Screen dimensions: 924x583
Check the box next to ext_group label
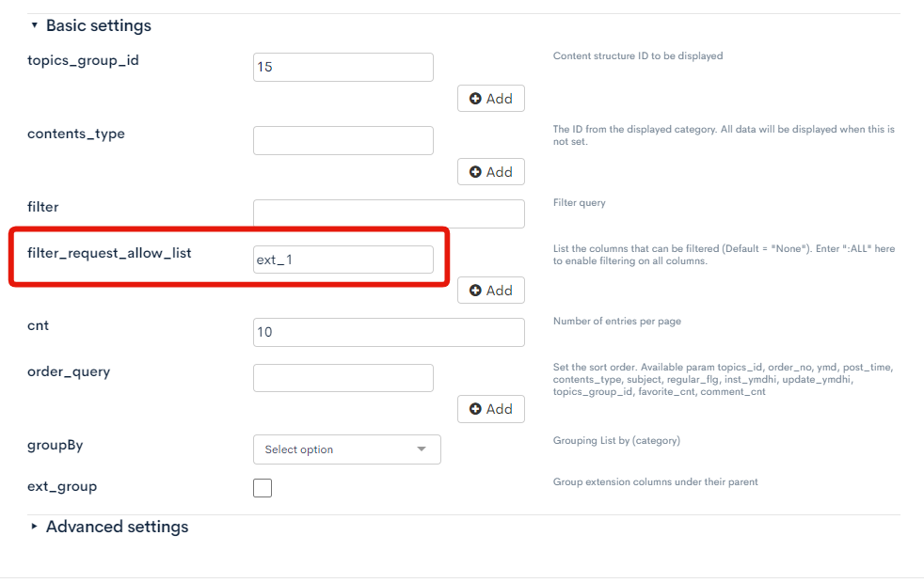tap(262, 487)
